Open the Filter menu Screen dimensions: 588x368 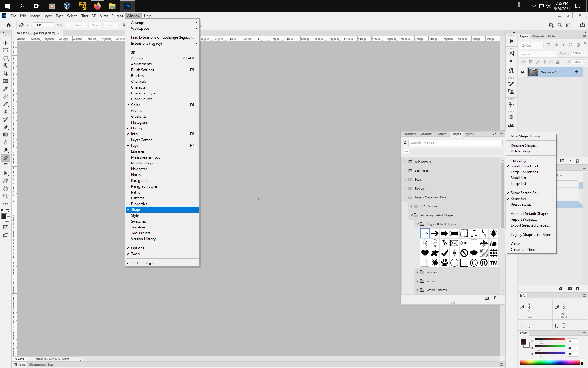(x=84, y=16)
